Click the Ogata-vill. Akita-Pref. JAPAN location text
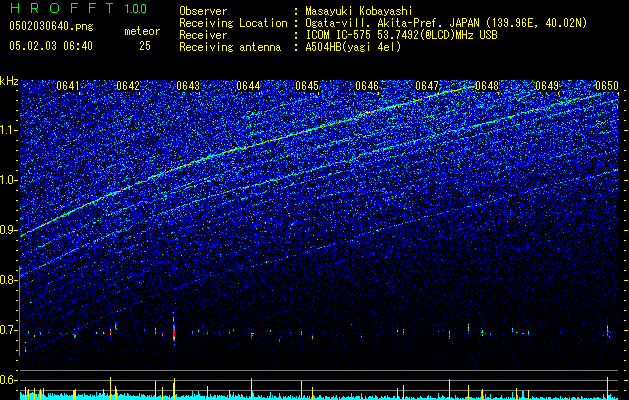Viewport: 629px width, 400px height. coord(446,23)
